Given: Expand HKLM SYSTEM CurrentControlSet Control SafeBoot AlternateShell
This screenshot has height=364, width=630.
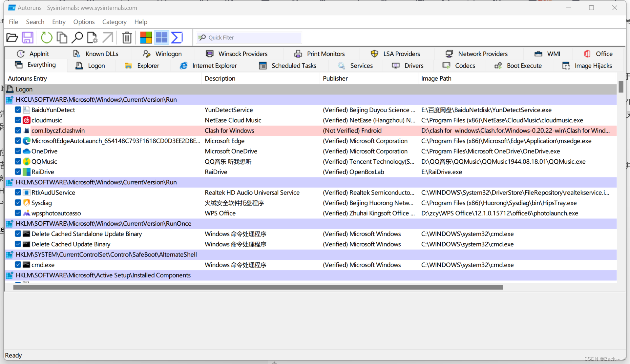Looking at the screenshot, I should click(x=10, y=254).
